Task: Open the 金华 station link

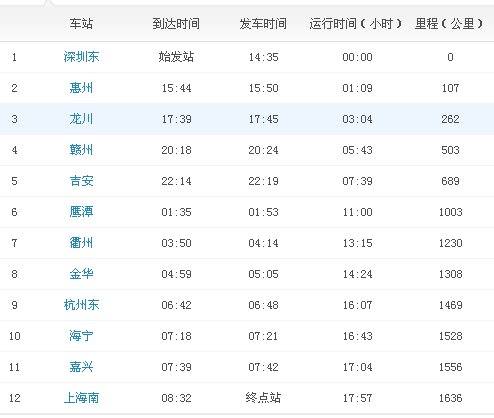Action: click(x=81, y=274)
